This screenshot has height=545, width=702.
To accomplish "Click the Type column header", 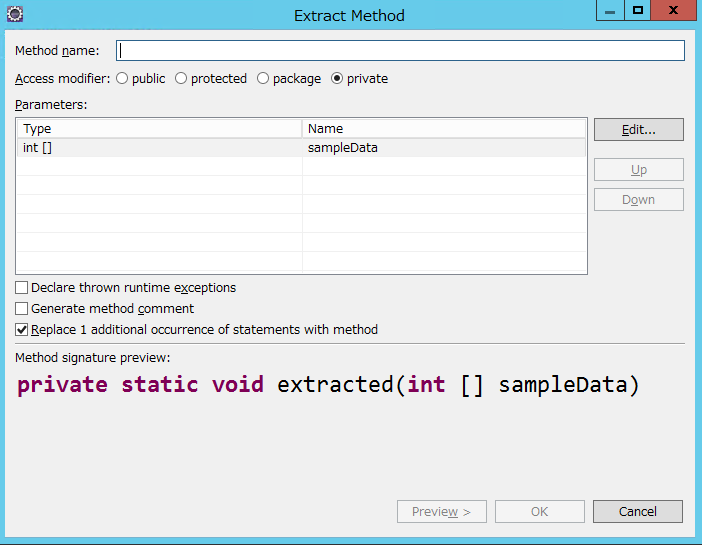I will (159, 129).
